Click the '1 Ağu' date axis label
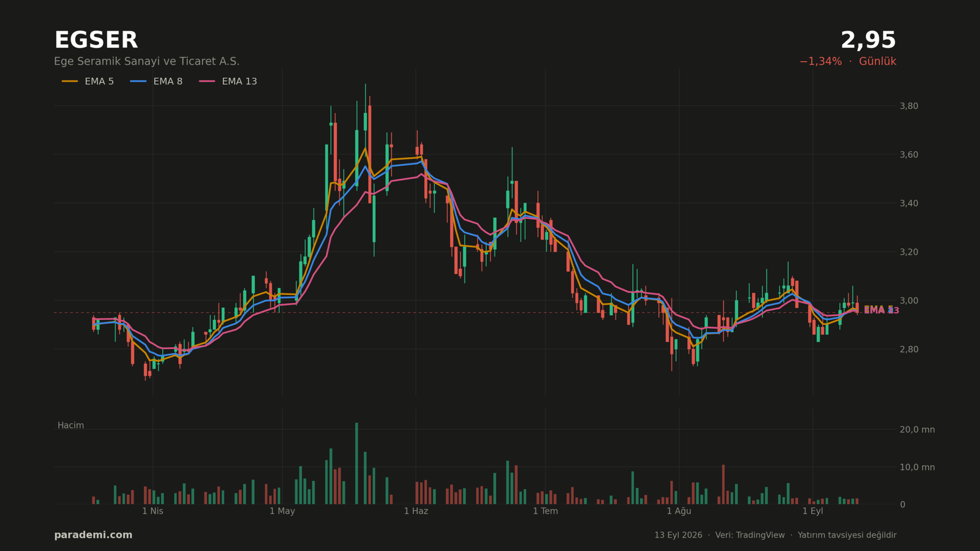The width and height of the screenshot is (980, 551). coord(679,511)
